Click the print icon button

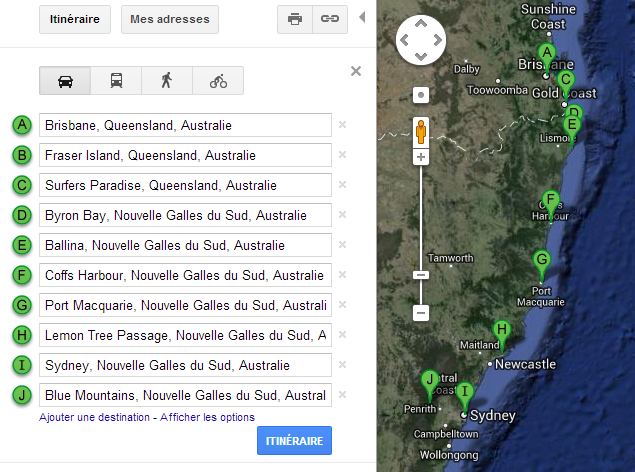pos(295,19)
